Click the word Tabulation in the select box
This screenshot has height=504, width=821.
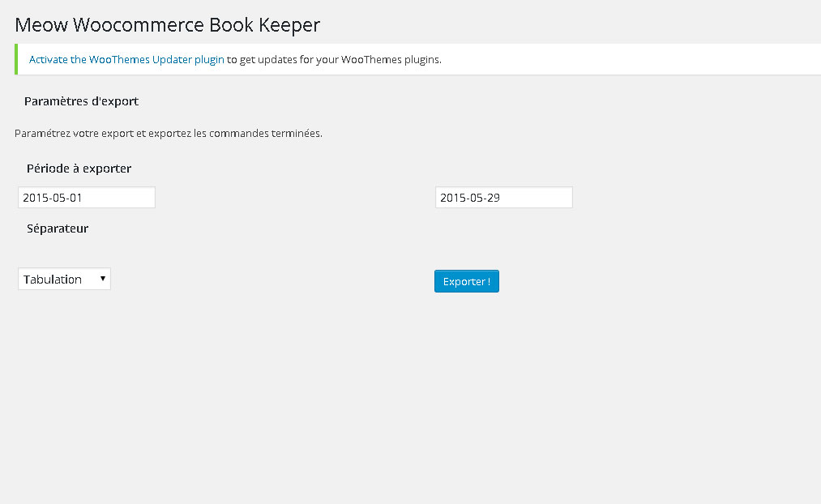click(x=53, y=279)
